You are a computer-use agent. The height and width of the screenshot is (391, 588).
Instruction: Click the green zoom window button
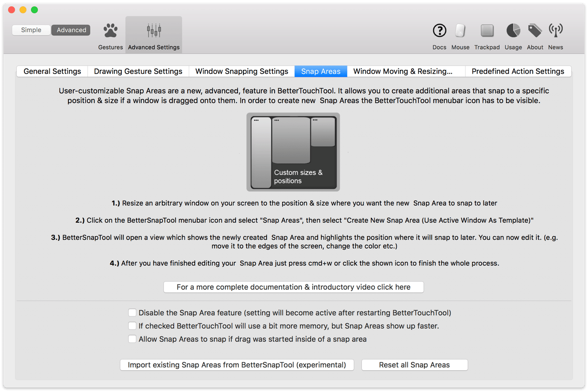34,9
